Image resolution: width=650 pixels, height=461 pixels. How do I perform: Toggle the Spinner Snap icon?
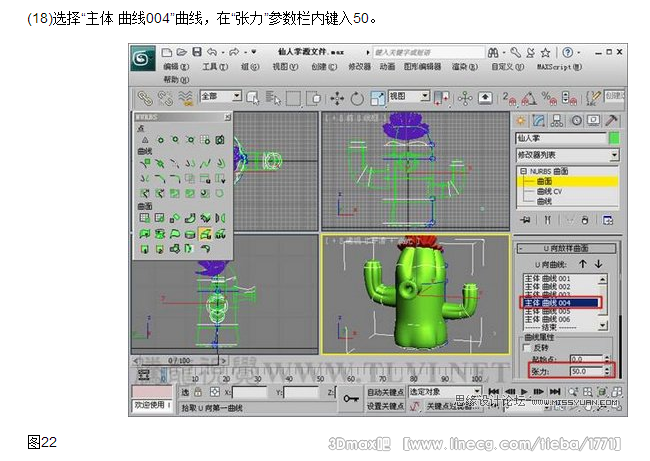[x=569, y=98]
